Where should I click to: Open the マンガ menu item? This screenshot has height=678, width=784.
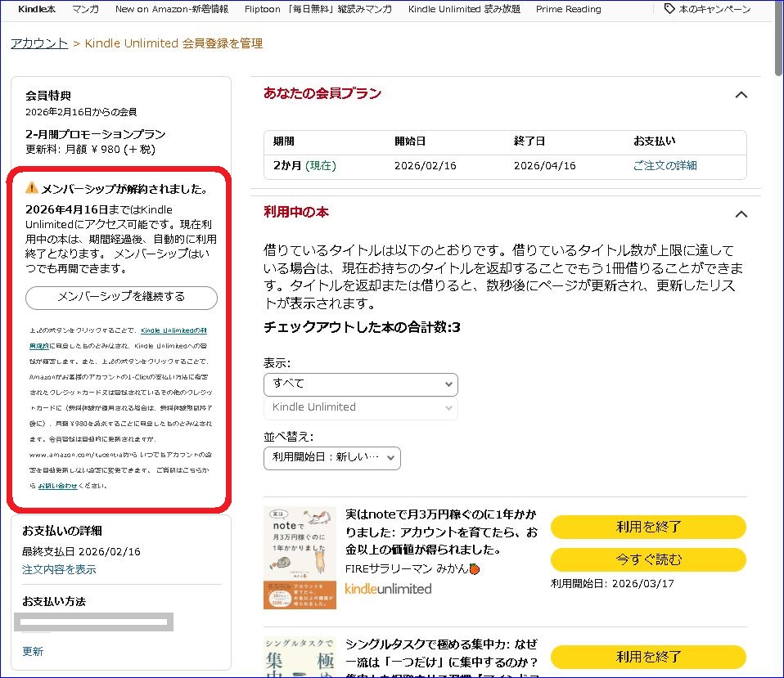(x=85, y=9)
